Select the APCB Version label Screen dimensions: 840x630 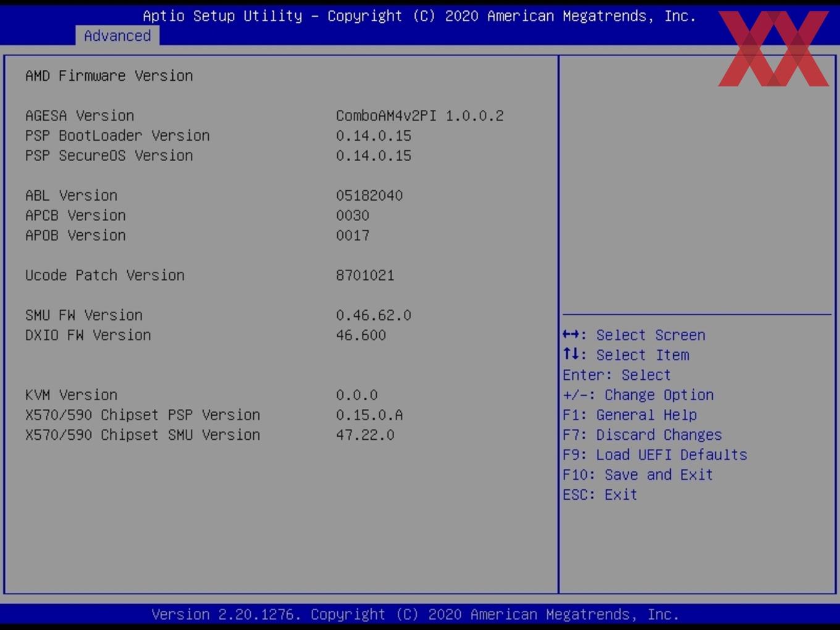coord(75,216)
